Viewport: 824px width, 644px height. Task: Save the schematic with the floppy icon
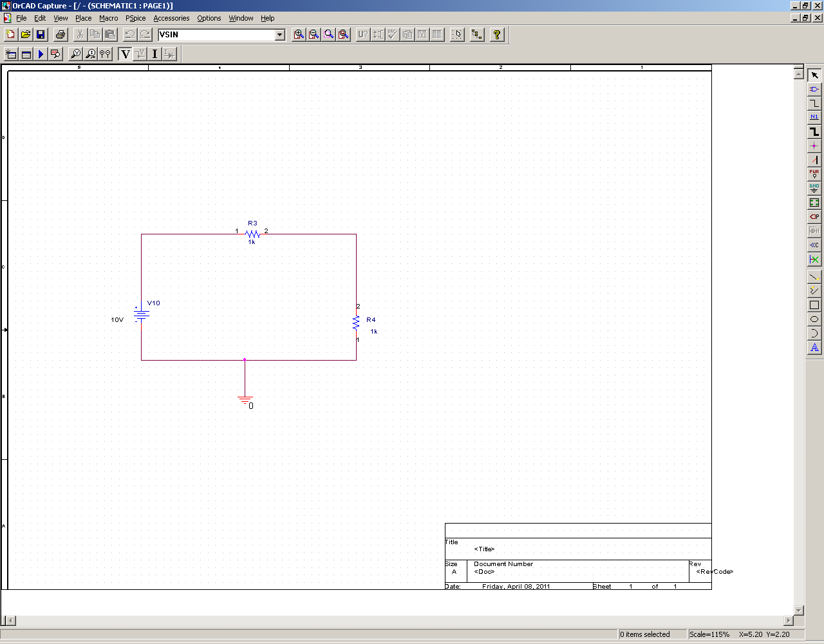tap(41, 35)
